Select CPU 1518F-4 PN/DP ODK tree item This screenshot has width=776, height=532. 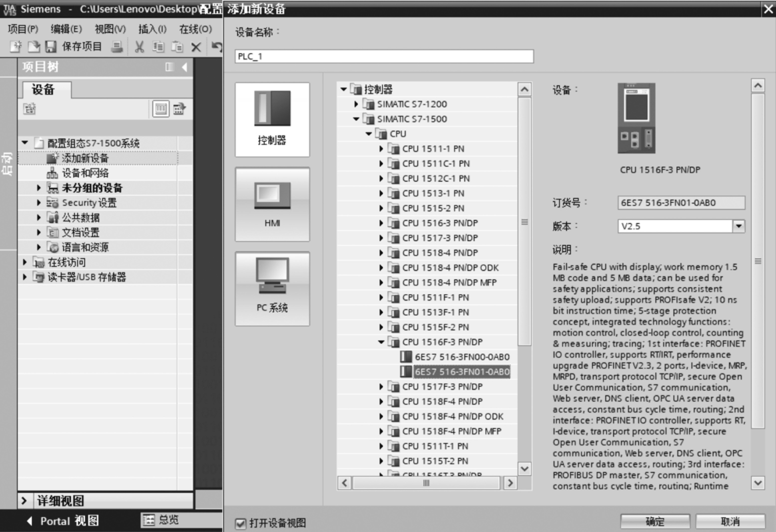pyautogui.click(x=453, y=416)
